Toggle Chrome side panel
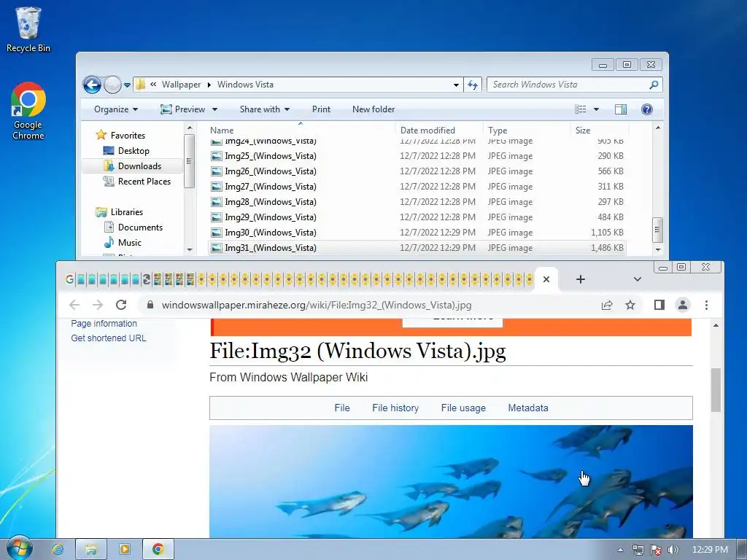The width and height of the screenshot is (747, 560). (659, 306)
